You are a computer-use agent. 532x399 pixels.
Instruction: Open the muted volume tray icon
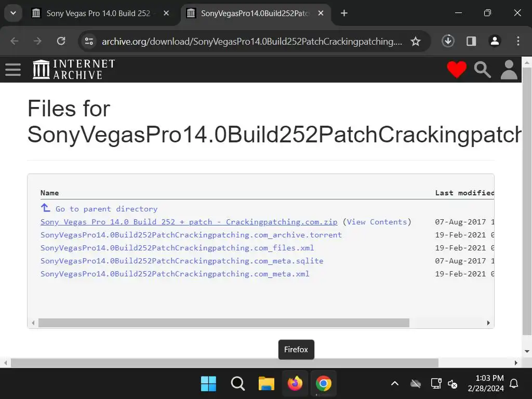[x=453, y=384]
